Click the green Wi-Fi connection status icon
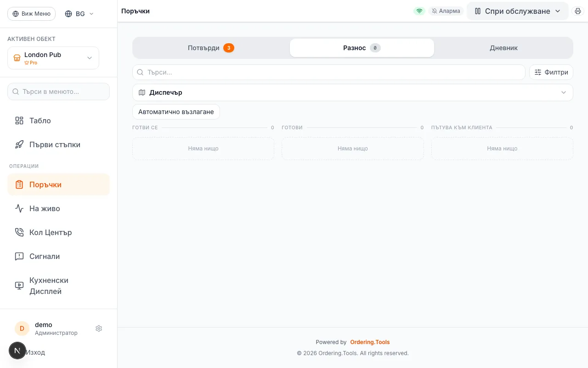Image resolution: width=588 pixels, height=368 pixels. (x=419, y=11)
